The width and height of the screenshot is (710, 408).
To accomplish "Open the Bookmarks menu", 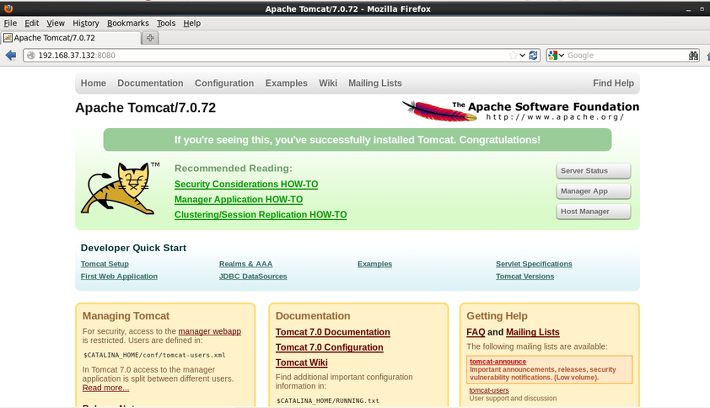I will click(128, 23).
